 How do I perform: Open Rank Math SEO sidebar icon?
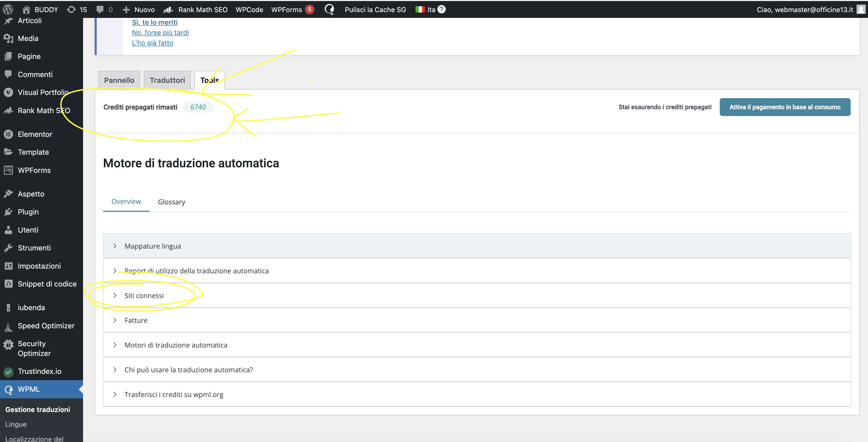pos(8,110)
